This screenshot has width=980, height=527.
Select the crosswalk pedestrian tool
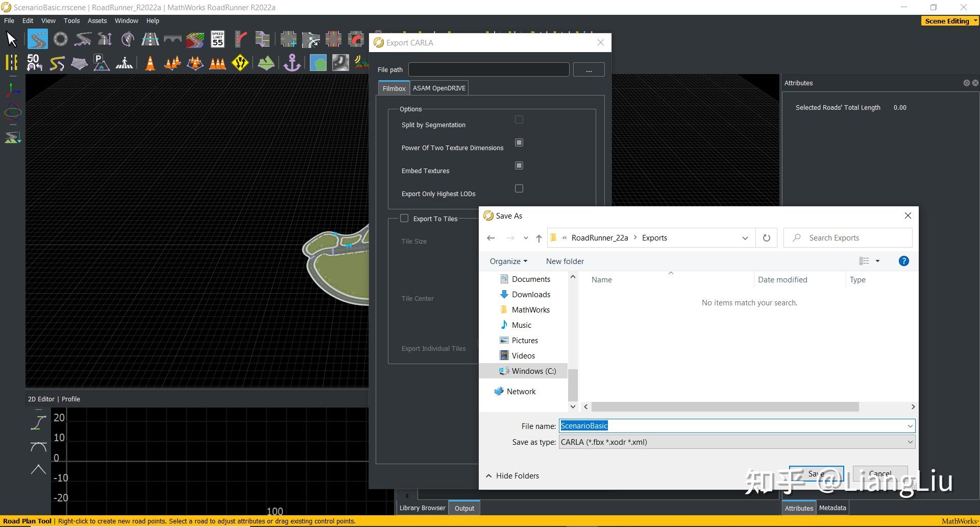(124, 63)
